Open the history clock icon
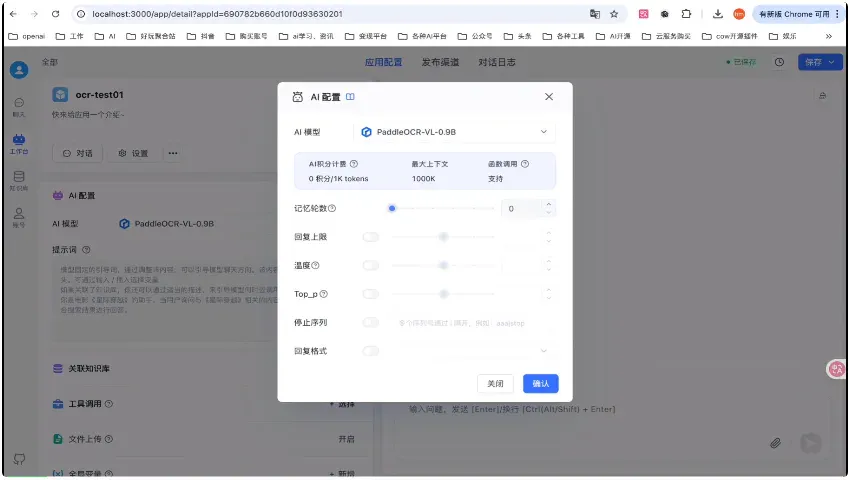The height and width of the screenshot is (480, 850). pyautogui.click(x=779, y=62)
